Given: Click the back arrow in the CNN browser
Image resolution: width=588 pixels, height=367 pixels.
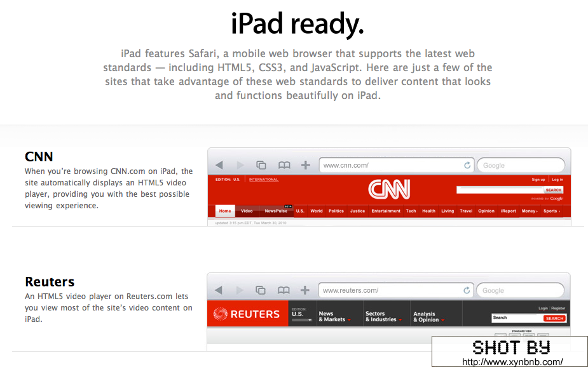Looking at the screenshot, I should pos(219,165).
